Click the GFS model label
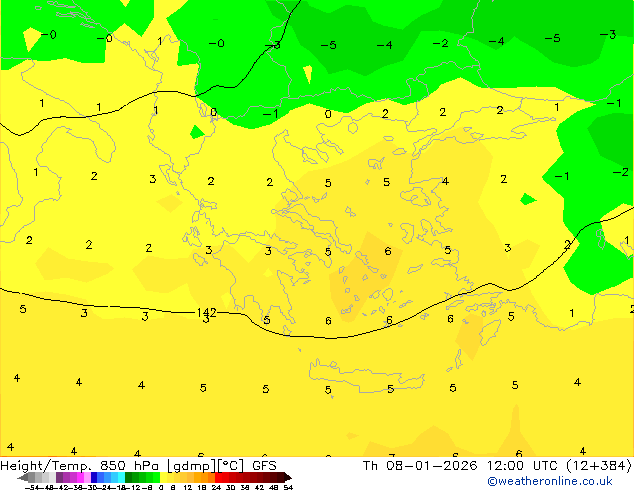 (x=264, y=466)
